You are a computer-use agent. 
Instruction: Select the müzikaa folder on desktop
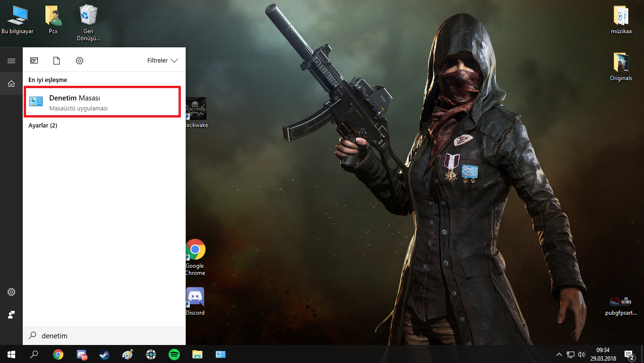621,20
